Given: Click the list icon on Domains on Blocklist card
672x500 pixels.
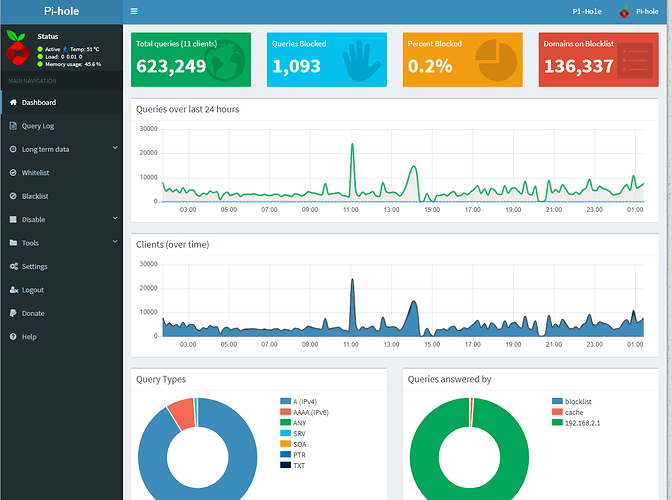Looking at the screenshot, I should [635, 60].
